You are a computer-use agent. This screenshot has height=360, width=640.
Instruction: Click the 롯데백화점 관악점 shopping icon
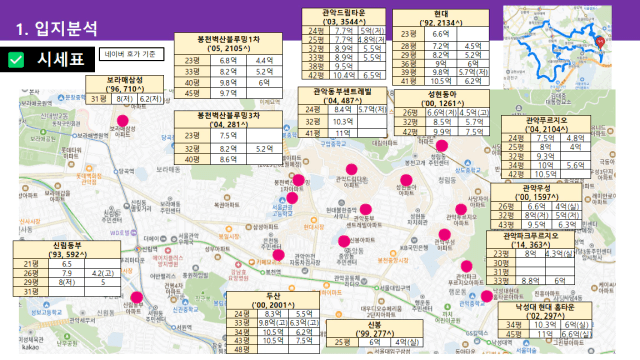tap(89, 168)
